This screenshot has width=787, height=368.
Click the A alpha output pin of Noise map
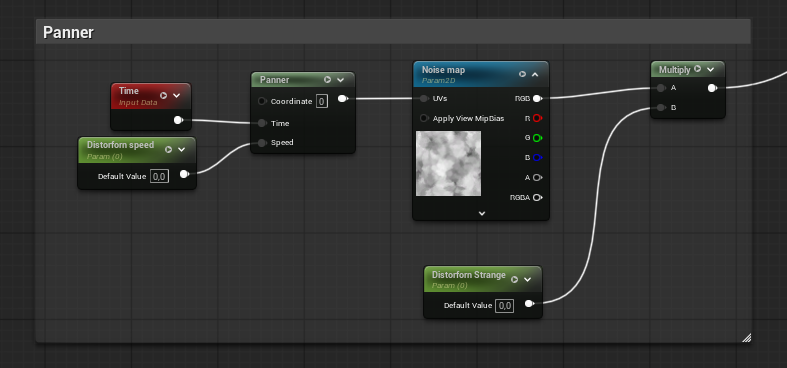[x=537, y=177]
